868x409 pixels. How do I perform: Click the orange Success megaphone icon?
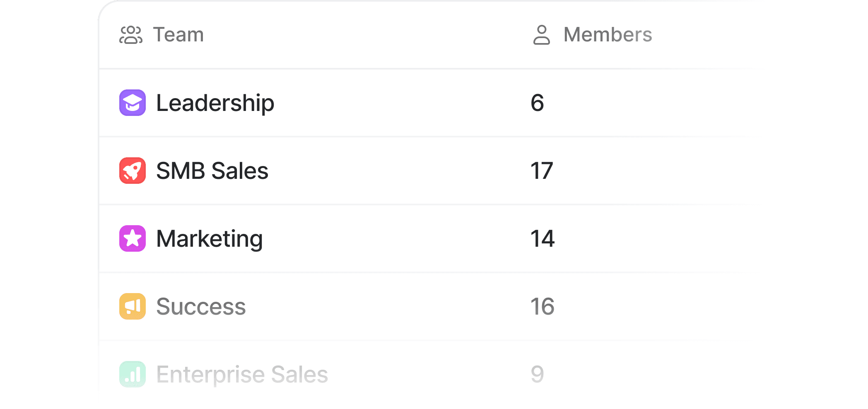(x=133, y=306)
